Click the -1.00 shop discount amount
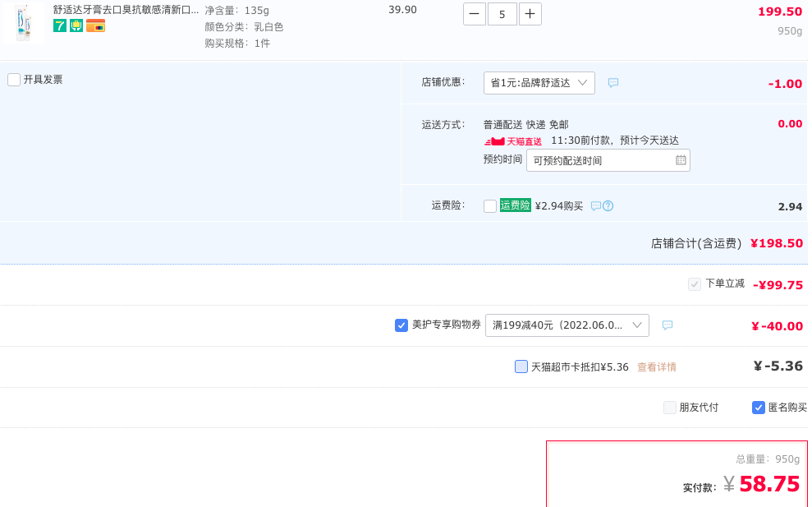The image size is (812, 507). [785, 84]
